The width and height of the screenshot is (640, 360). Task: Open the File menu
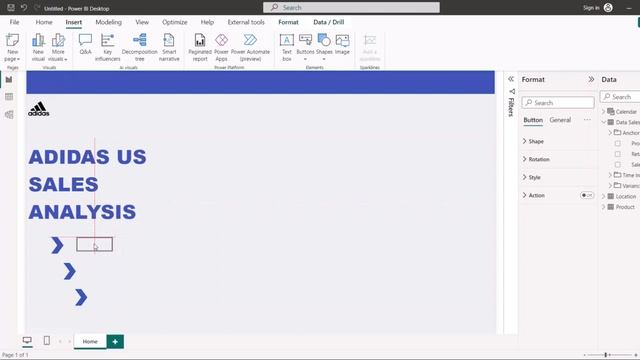click(14, 22)
